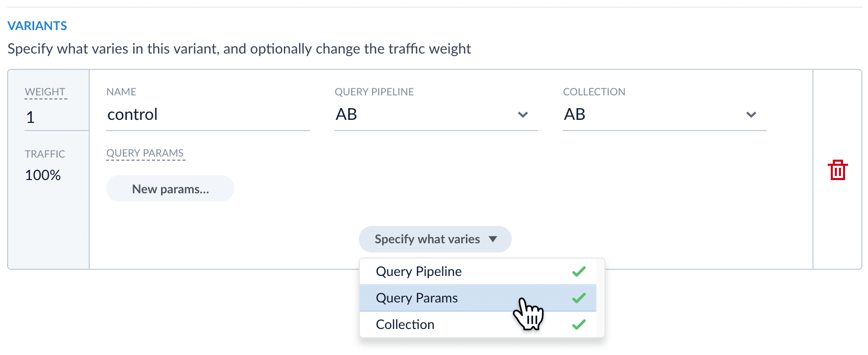
Task: Click the underlined WEIGHT label
Action: pos(45,92)
